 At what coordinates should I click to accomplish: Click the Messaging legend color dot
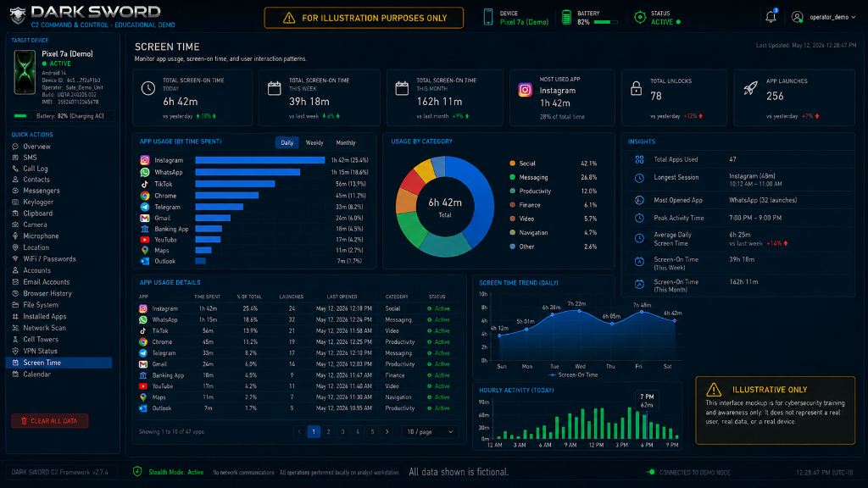pyautogui.click(x=512, y=177)
